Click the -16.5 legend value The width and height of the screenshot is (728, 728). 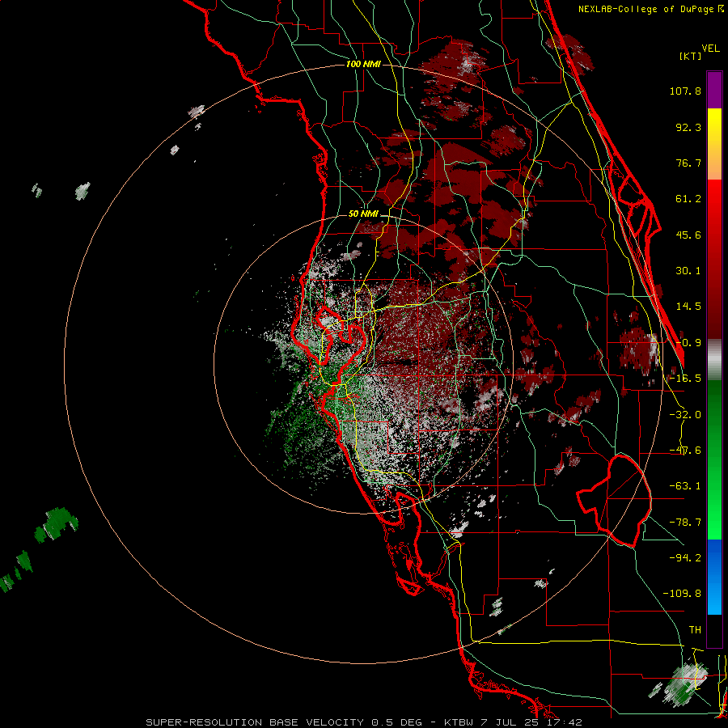[685, 379]
